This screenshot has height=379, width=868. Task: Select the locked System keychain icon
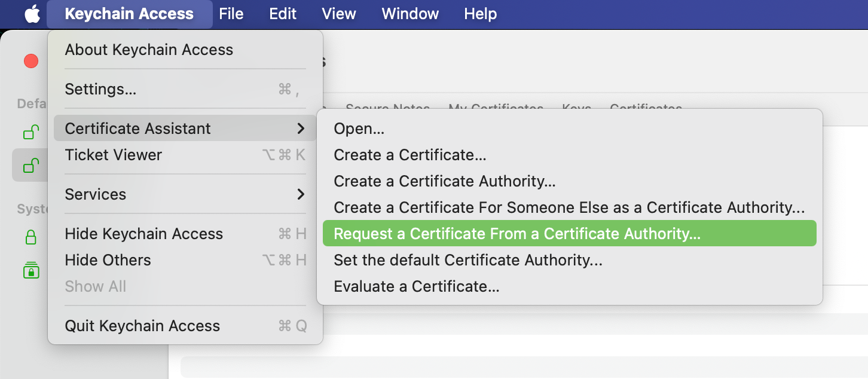(31, 238)
